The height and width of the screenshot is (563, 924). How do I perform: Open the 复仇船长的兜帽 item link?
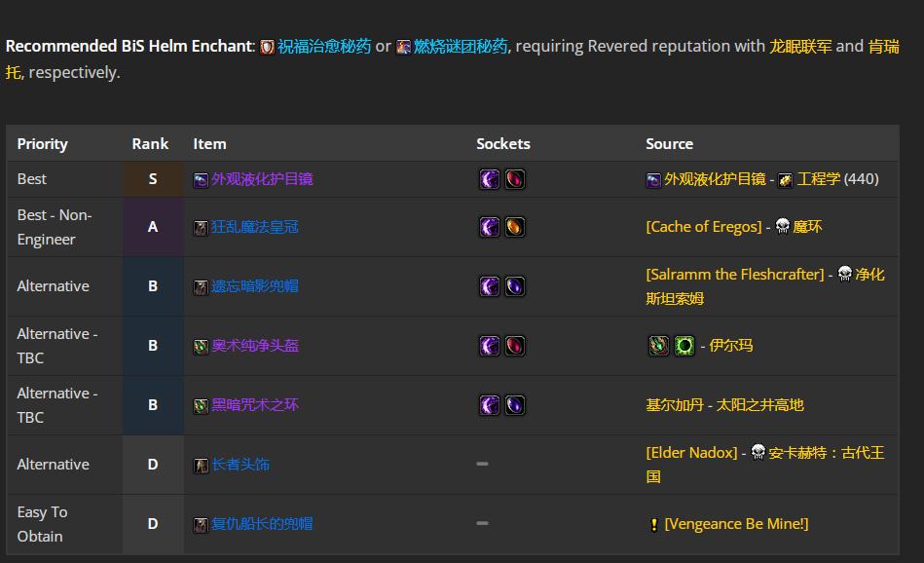[x=262, y=524]
